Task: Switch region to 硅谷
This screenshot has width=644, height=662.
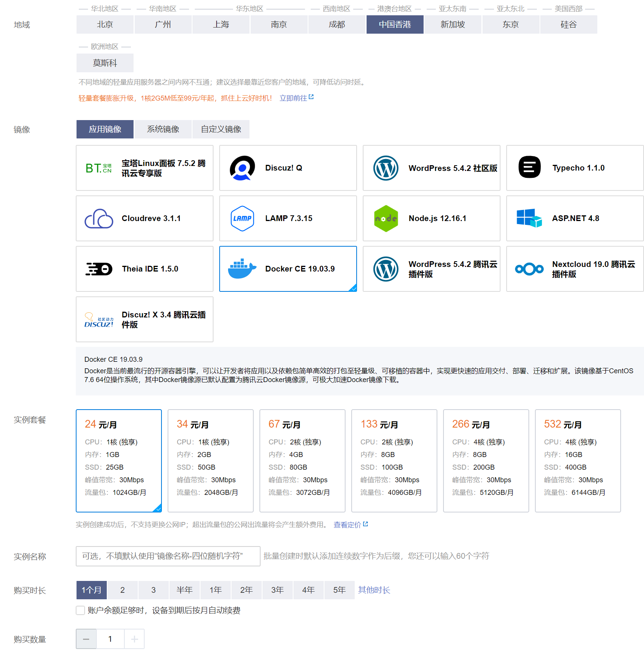Action: point(569,24)
